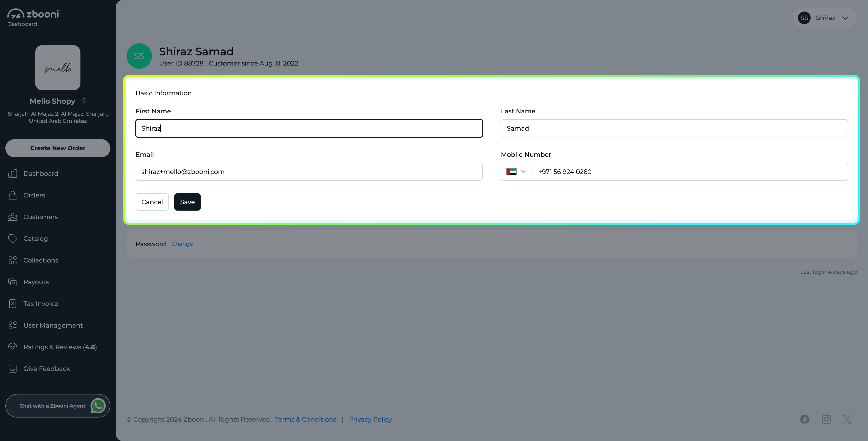Click the Payouts cash icon
Viewport: 868px width, 441px height.
click(x=13, y=282)
